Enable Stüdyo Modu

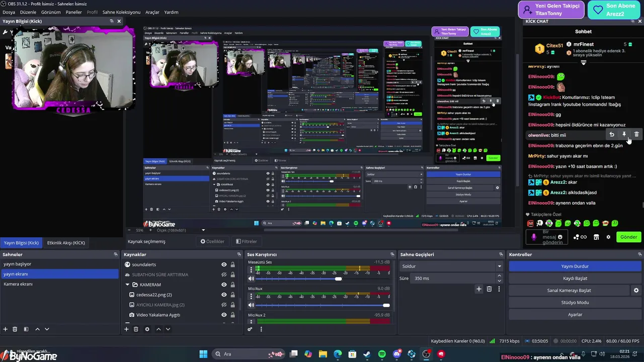coord(575,302)
